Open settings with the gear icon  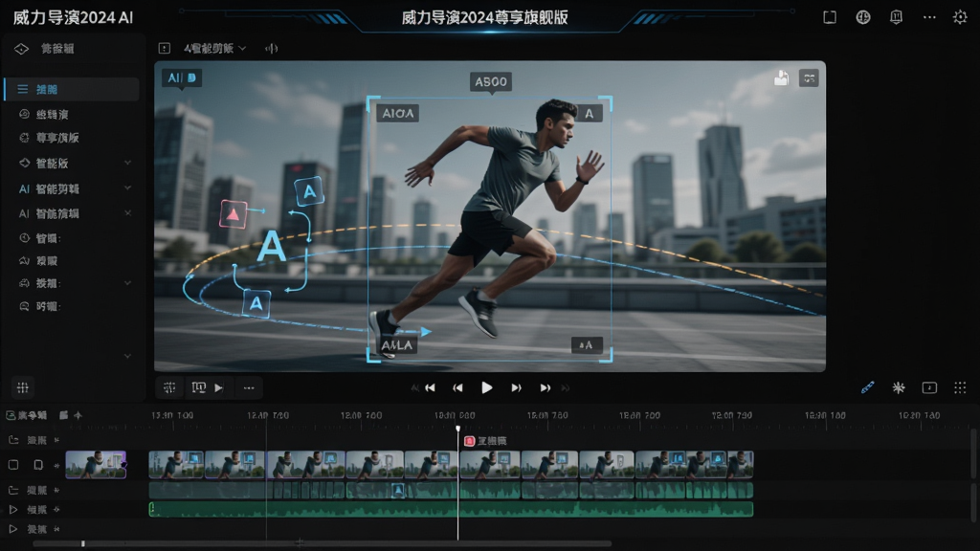coord(960,17)
